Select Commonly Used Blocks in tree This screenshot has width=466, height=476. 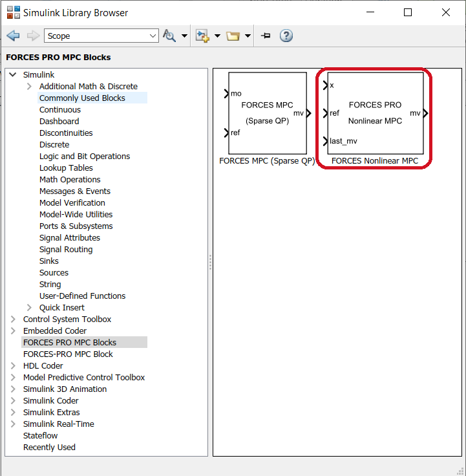pos(82,98)
